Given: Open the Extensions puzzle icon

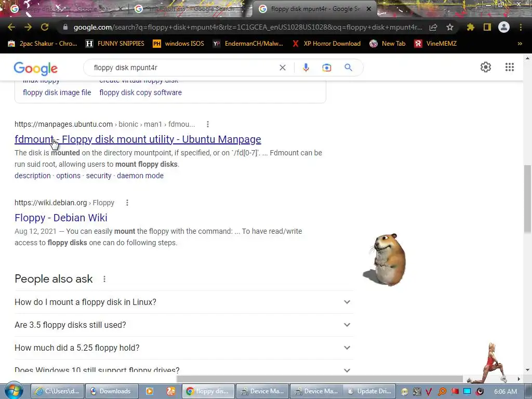Looking at the screenshot, I should pos(470,27).
